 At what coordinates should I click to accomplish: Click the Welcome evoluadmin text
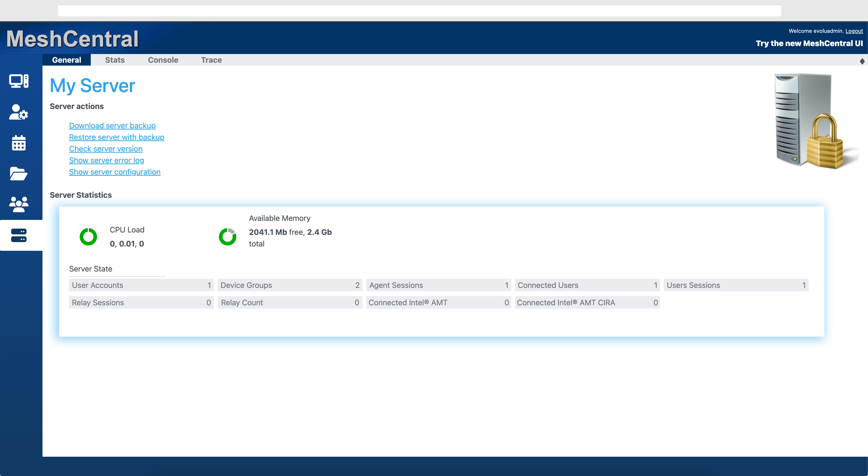816,31
